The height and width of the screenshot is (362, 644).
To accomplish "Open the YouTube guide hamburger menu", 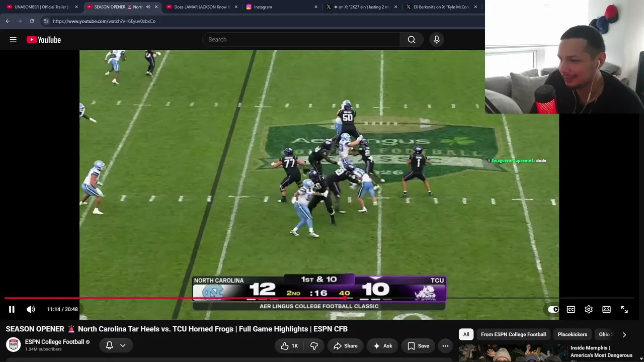I will [x=13, y=40].
